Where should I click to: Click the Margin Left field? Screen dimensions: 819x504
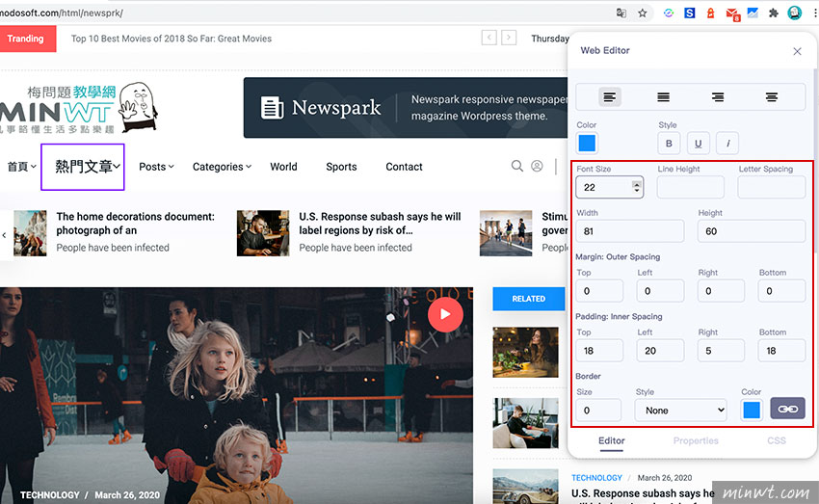pos(660,291)
